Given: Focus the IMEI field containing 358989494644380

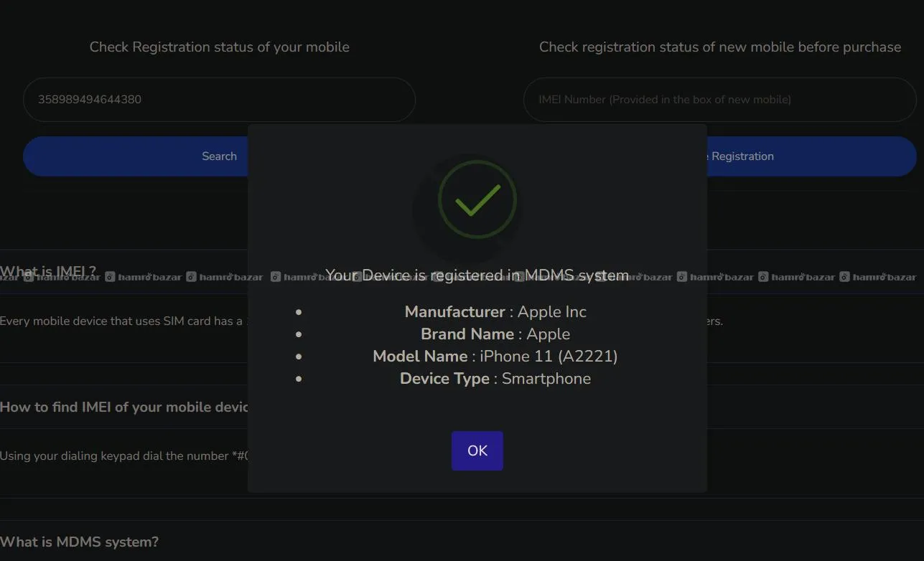Looking at the screenshot, I should [x=219, y=100].
